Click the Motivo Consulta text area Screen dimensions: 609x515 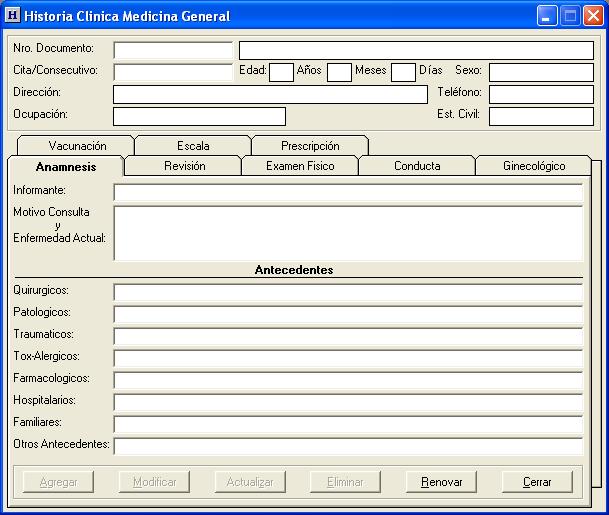(347, 233)
